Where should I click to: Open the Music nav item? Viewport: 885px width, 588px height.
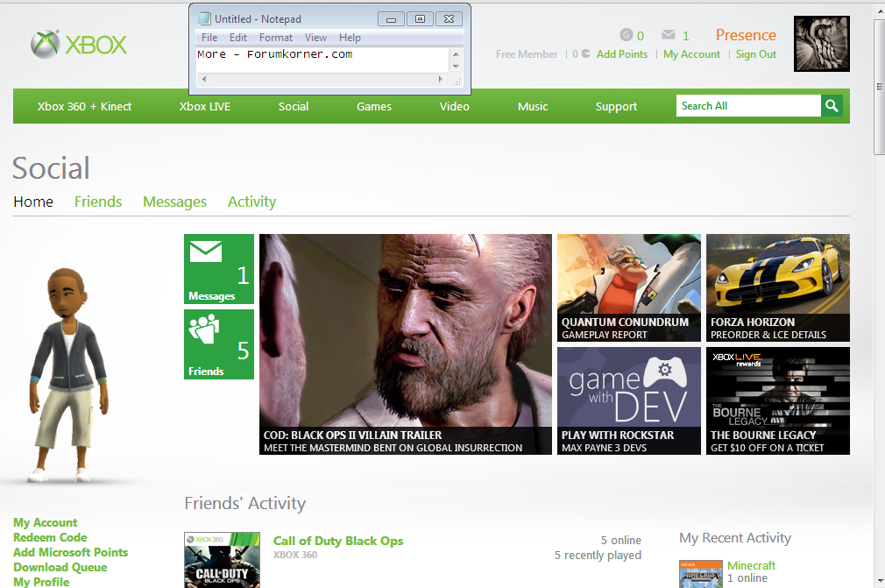[x=533, y=106]
